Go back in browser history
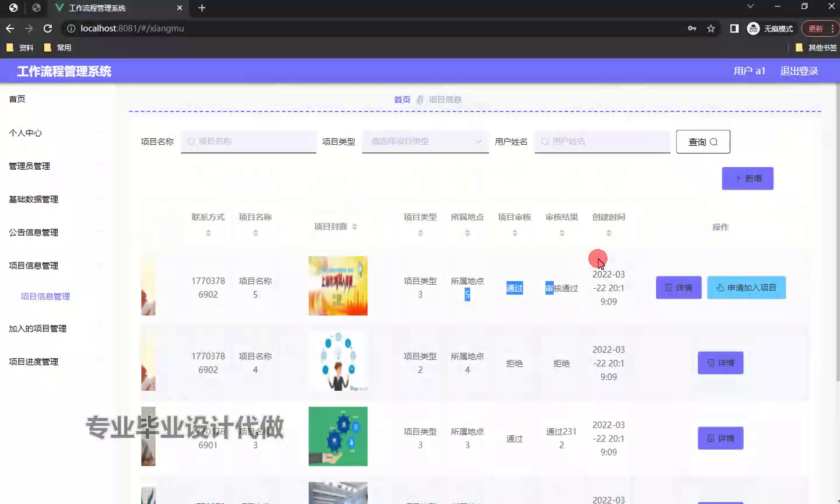This screenshot has height=504, width=840. [x=10, y=29]
